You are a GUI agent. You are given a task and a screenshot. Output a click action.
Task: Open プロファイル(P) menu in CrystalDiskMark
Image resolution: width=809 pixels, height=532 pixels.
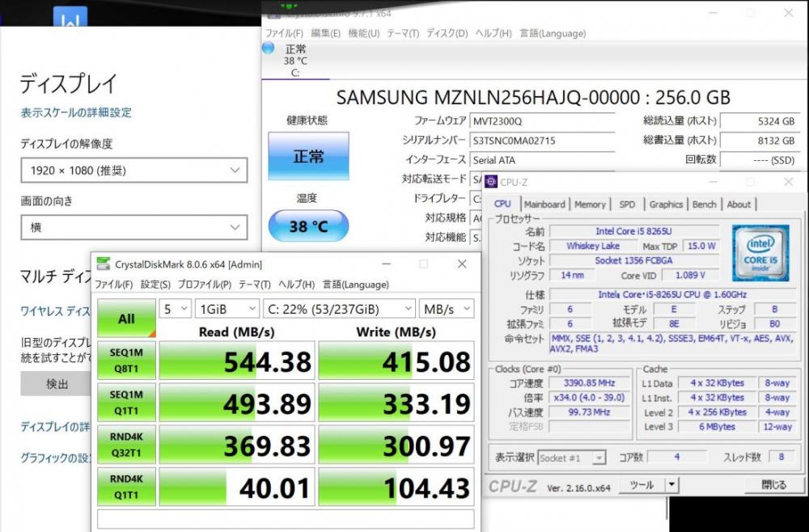[205, 285]
